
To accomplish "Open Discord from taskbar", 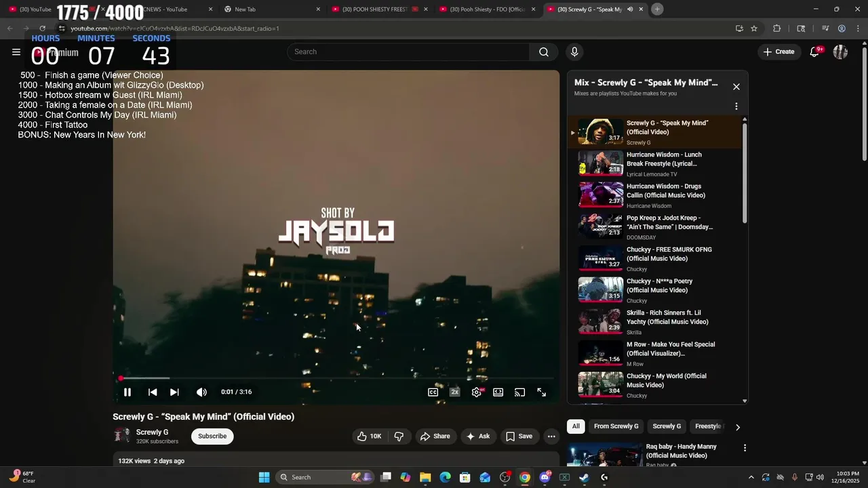I will (545, 477).
